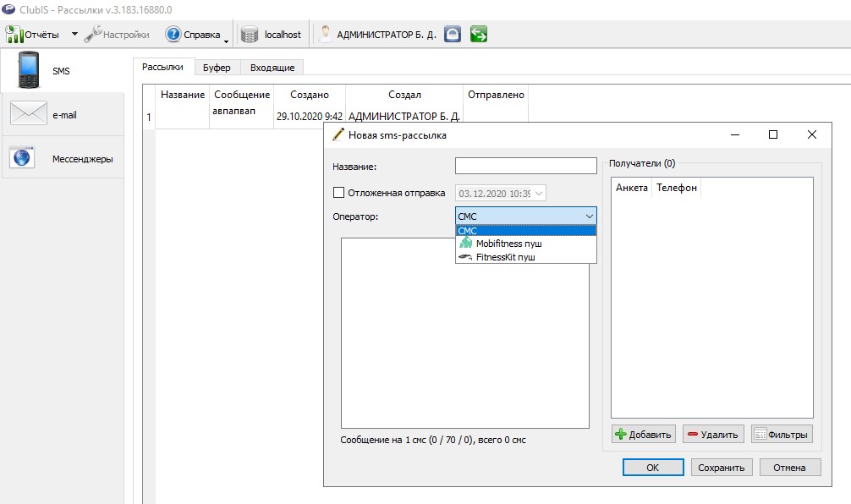Screen dimensions: 851x504
Task: Click the Анкета column header
Action: click(x=632, y=188)
